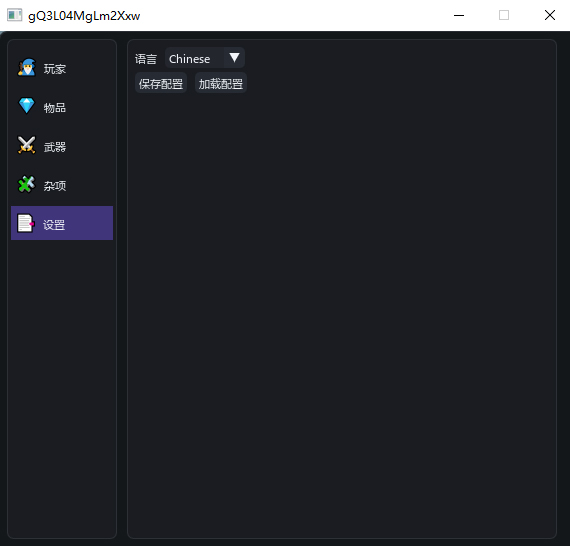Click the blue diamond icon for 物品

(x=27, y=106)
